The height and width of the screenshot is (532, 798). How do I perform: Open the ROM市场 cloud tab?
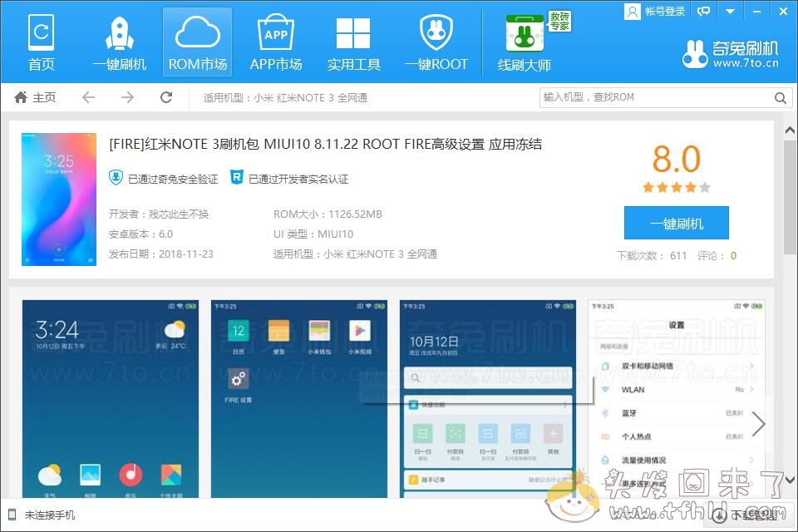click(198, 42)
